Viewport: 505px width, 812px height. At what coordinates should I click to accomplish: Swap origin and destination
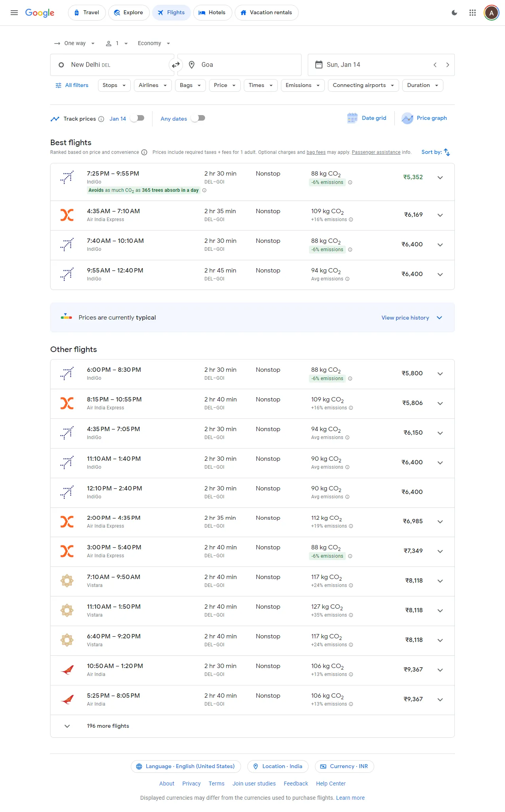(176, 65)
